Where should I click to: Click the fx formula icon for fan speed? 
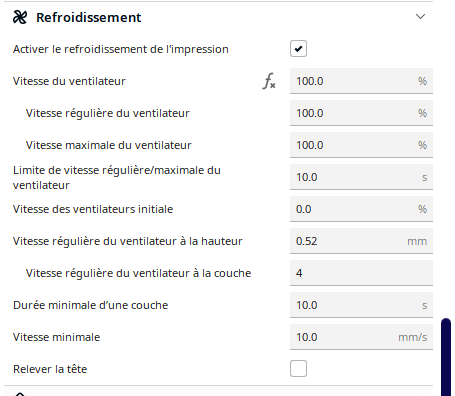(x=269, y=81)
